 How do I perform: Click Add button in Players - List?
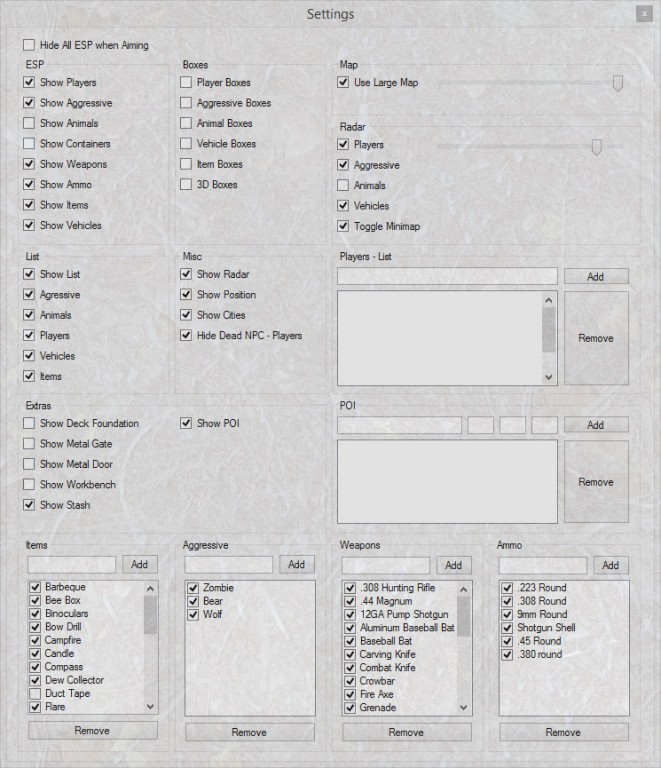coord(596,277)
